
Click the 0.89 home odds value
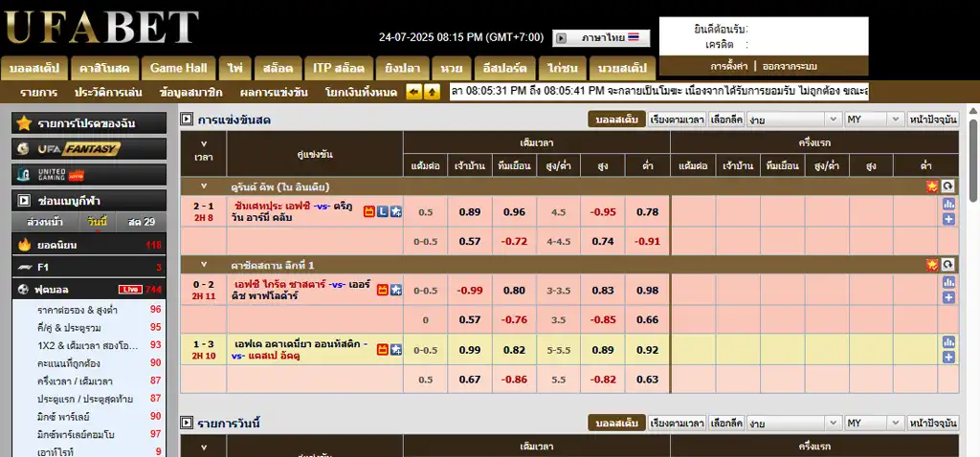pyautogui.click(x=470, y=212)
